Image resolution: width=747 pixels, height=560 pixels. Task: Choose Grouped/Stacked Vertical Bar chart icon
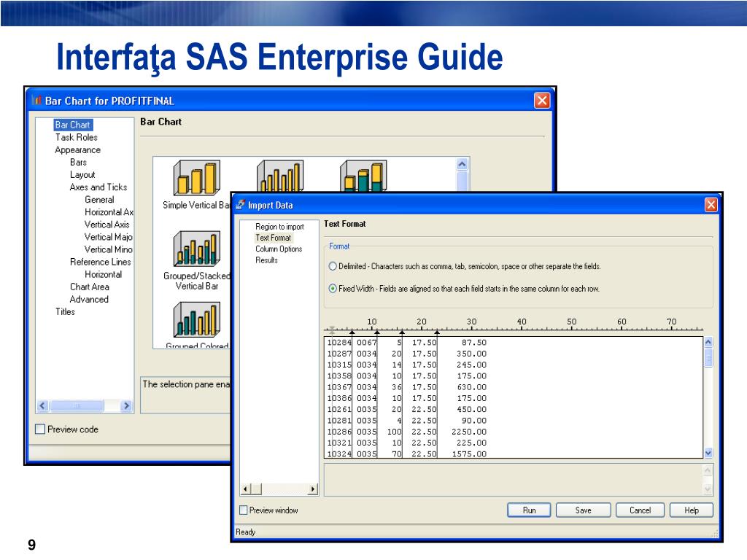point(197,248)
